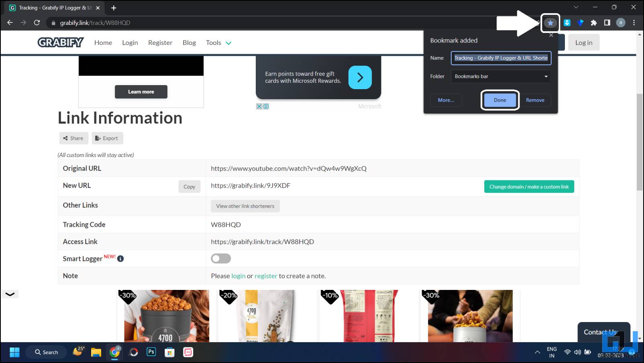This screenshot has height=363, width=644.
Task: Open File Explorer from taskbar
Action: coord(96,352)
